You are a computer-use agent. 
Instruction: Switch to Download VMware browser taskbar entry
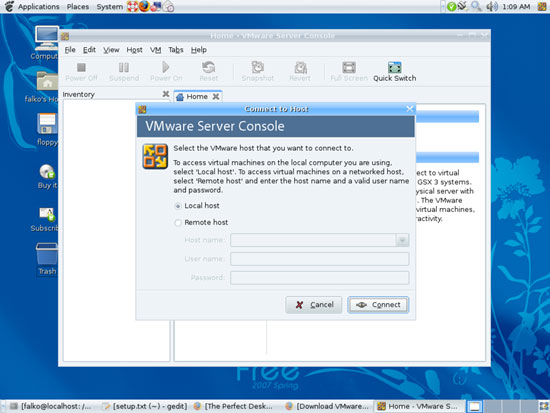coord(328,406)
